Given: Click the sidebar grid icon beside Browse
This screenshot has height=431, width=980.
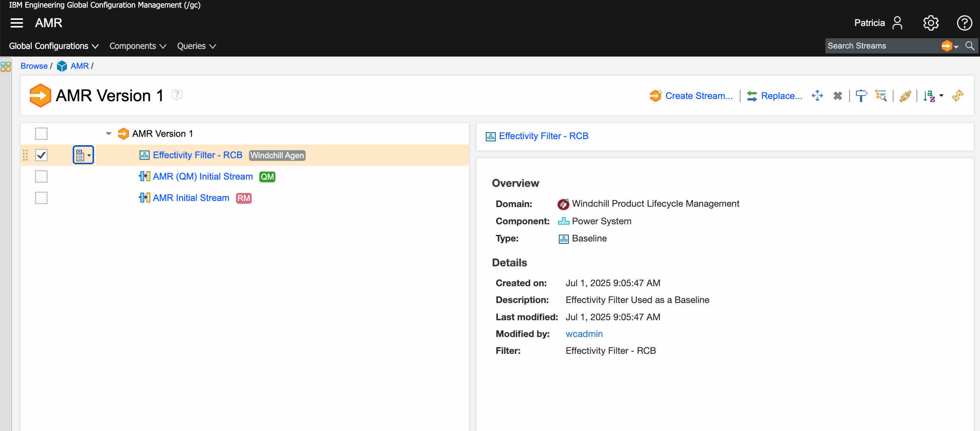Looking at the screenshot, I should (6, 67).
